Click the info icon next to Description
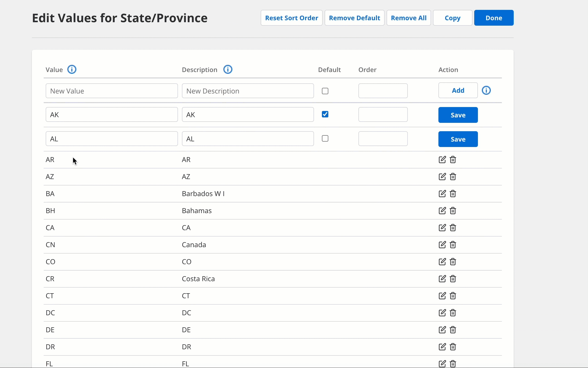This screenshot has height=368, width=588. pyautogui.click(x=228, y=70)
